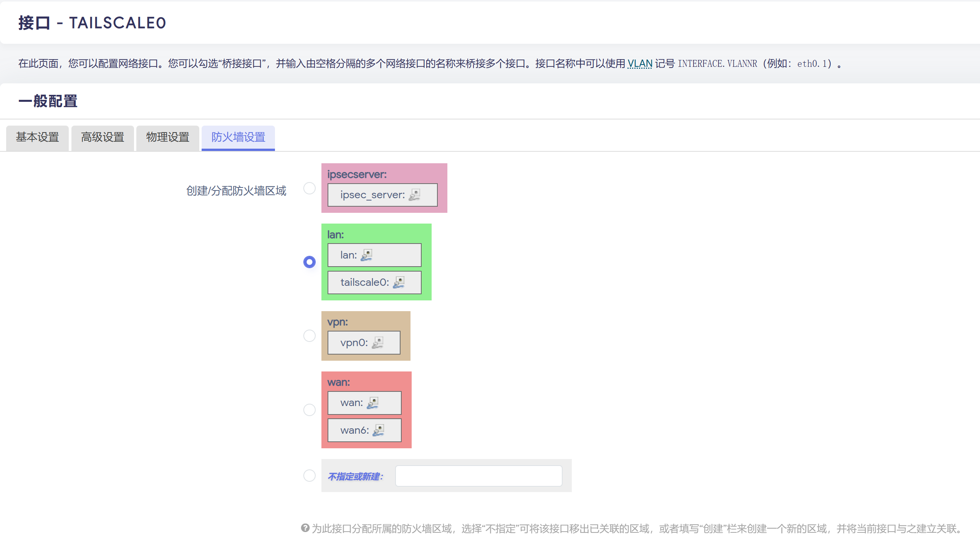The width and height of the screenshot is (980, 557).
Task: Click the help question mark icon
Action: 305,528
